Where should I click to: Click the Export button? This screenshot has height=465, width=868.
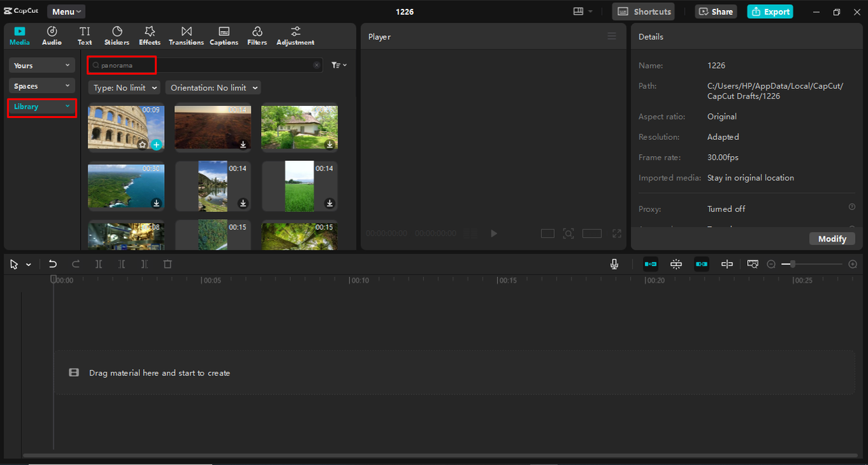point(770,12)
